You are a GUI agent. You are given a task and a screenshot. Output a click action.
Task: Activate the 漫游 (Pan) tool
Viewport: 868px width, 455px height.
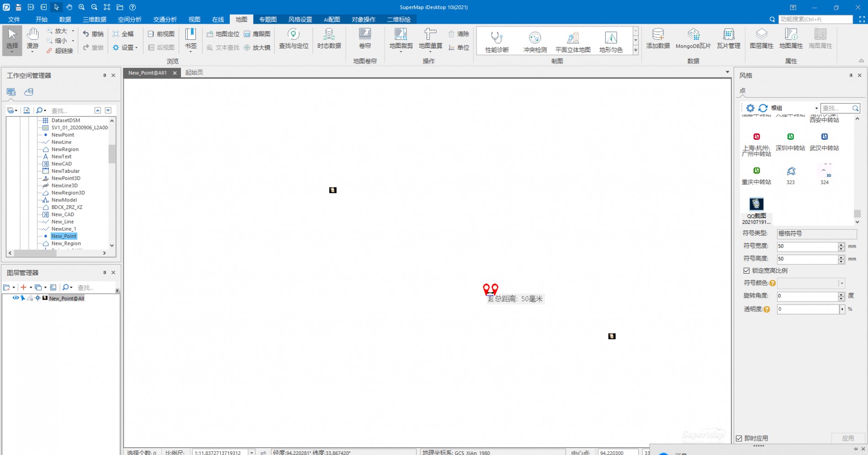[x=32, y=41]
